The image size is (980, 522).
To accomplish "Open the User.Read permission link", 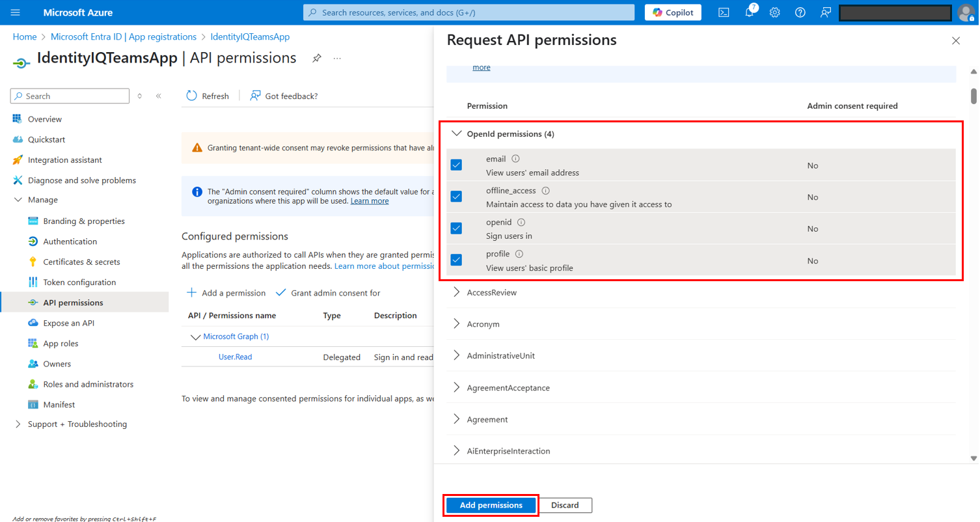I will point(235,357).
